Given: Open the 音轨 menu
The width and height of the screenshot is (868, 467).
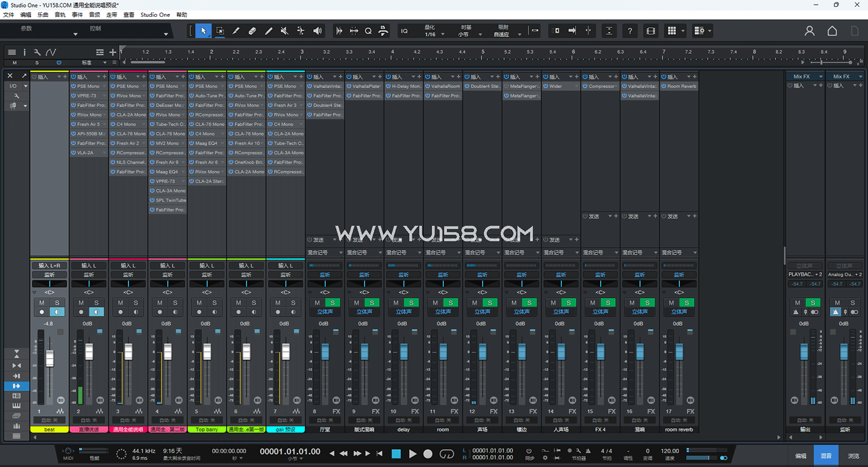Looking at the screenshot, I should coord(60,14).
